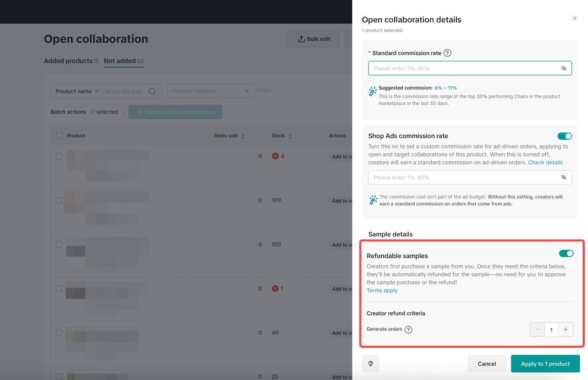Open the Terms apply link

pyautogui.click(x=382, y=290)
